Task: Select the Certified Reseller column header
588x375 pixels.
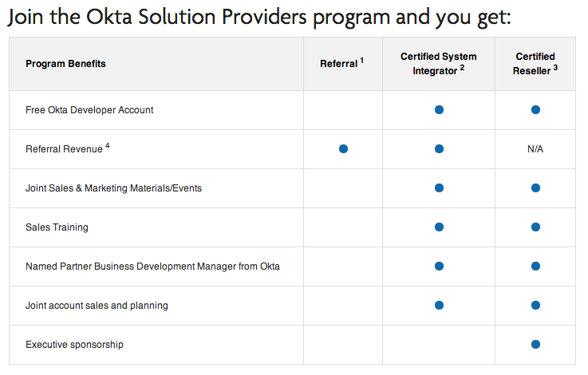Action: (535, 63)
